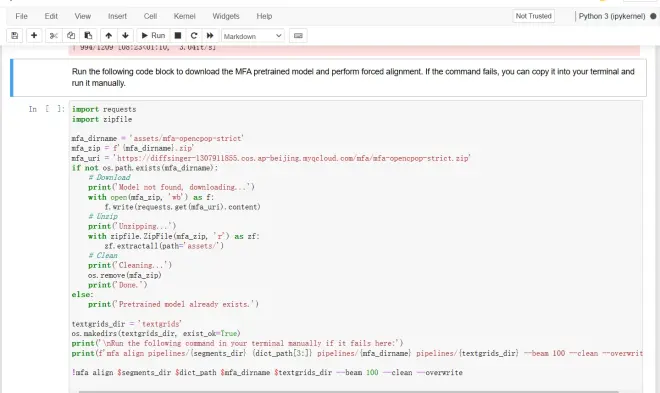Move selected cell up with arrow

(x=109, y=36)
